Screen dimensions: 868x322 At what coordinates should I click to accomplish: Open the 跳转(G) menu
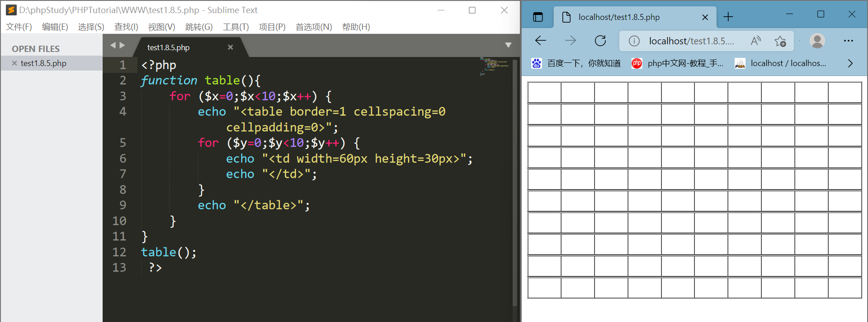[x=199, y=27]
